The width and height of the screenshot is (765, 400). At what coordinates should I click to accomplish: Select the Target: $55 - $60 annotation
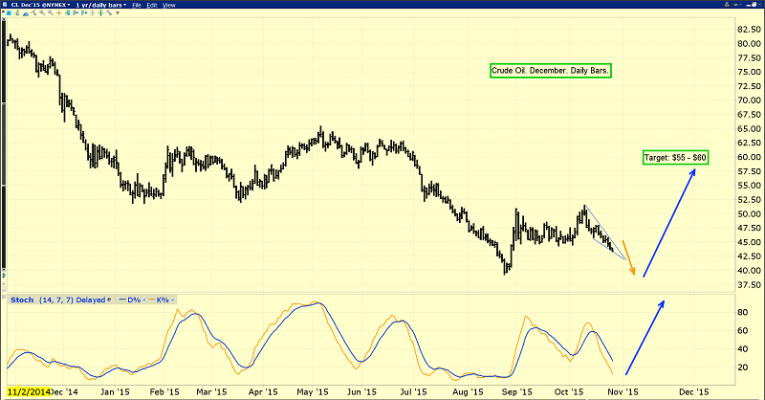(676, 158)
